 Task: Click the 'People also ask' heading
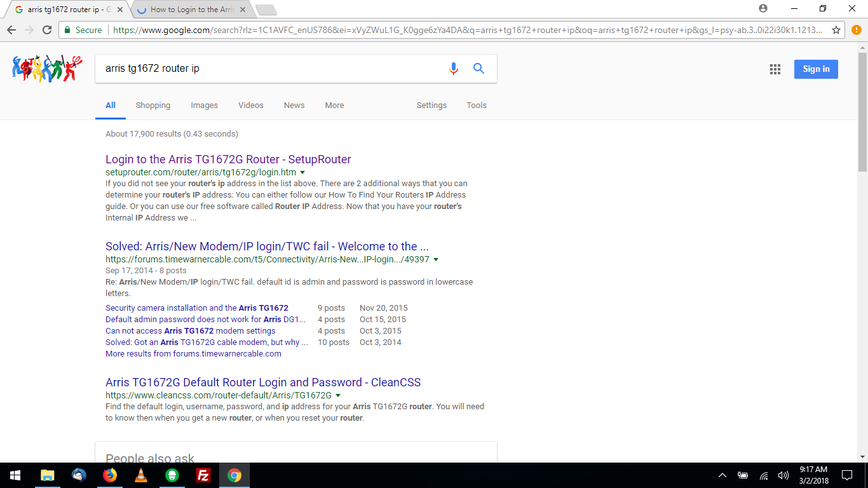pos(150,457)
